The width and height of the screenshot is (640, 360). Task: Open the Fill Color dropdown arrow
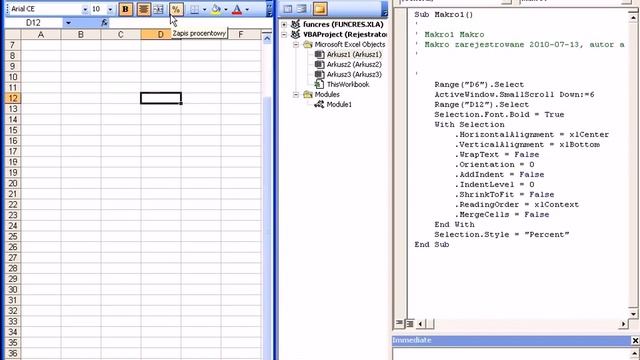tap(226, 9)
